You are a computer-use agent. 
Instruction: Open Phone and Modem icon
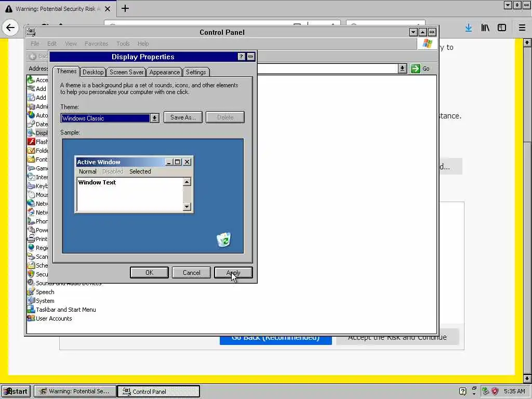(x=31, y=221)
